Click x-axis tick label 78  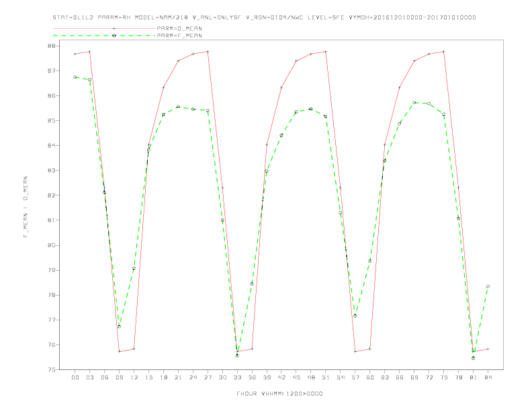tap(458, 377)
